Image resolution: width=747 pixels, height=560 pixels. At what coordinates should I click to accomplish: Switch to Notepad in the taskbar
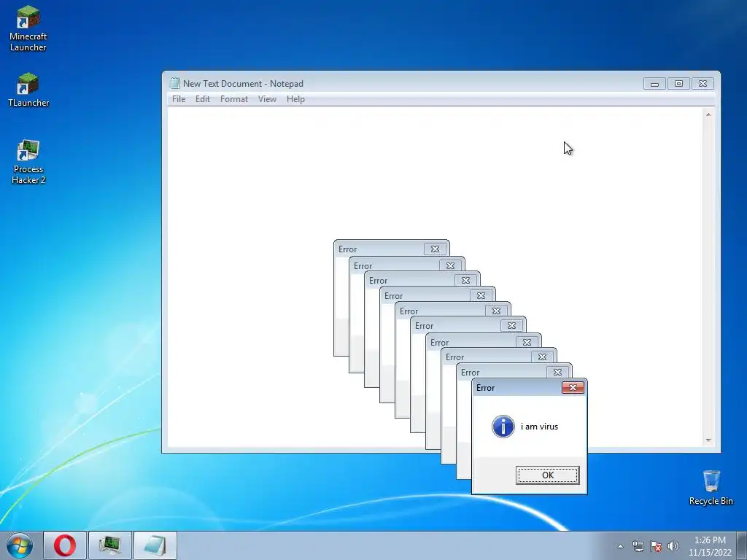tap(155, 545)
